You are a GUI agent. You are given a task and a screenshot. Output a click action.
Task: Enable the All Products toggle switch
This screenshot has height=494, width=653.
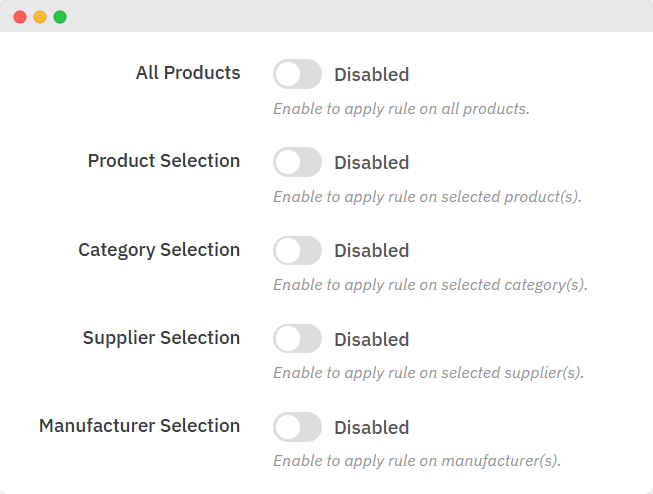297,74
